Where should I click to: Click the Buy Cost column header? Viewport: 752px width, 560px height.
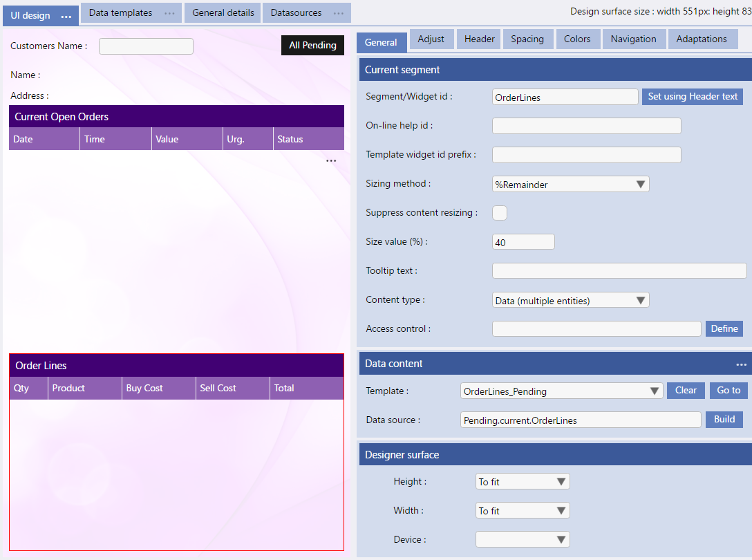159,389
